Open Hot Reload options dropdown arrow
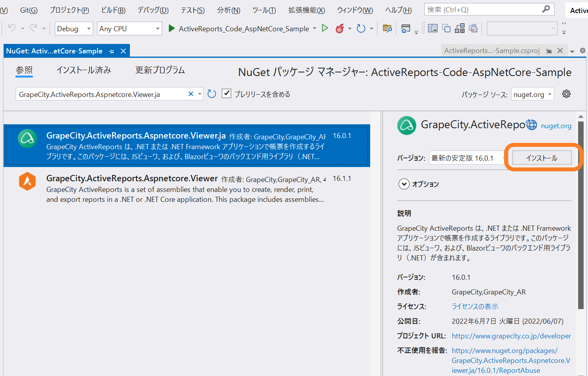Viewport: 588px width, 376px height. click(350, 28)
